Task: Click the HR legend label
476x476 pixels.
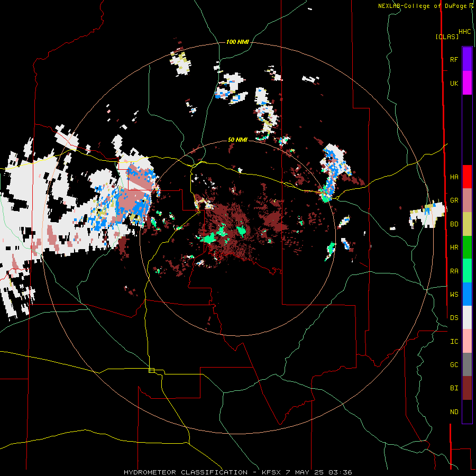Action: pyautogui.click(x=454, y=248)
